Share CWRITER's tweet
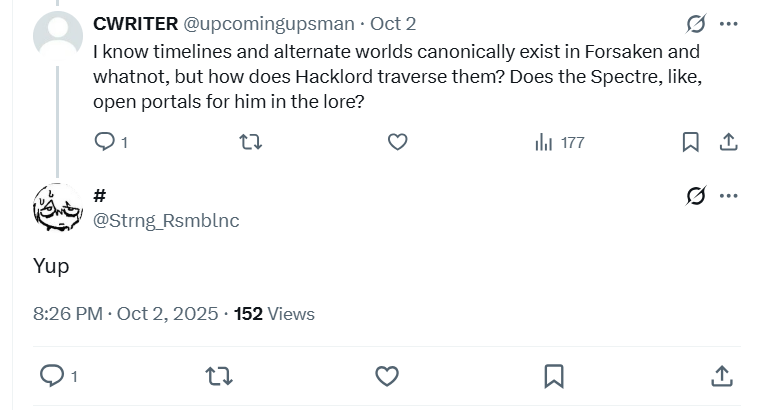 coord(729,142)
